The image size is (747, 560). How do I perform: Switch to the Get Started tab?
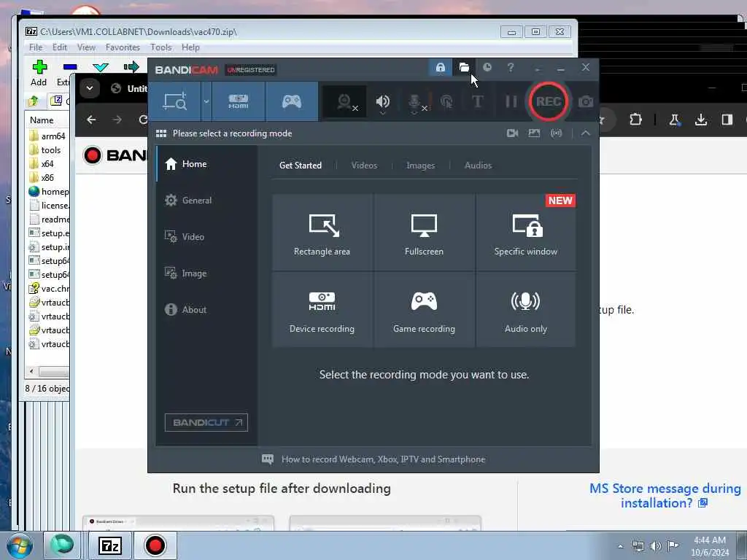coord(300,166)
